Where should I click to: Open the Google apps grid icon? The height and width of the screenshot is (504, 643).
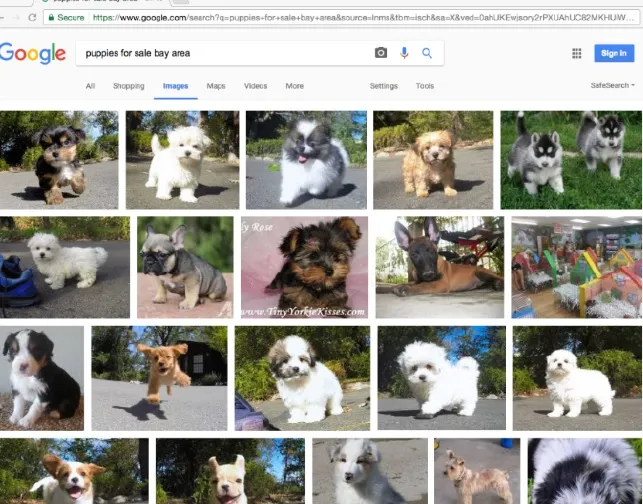click(x=577, y=53)
